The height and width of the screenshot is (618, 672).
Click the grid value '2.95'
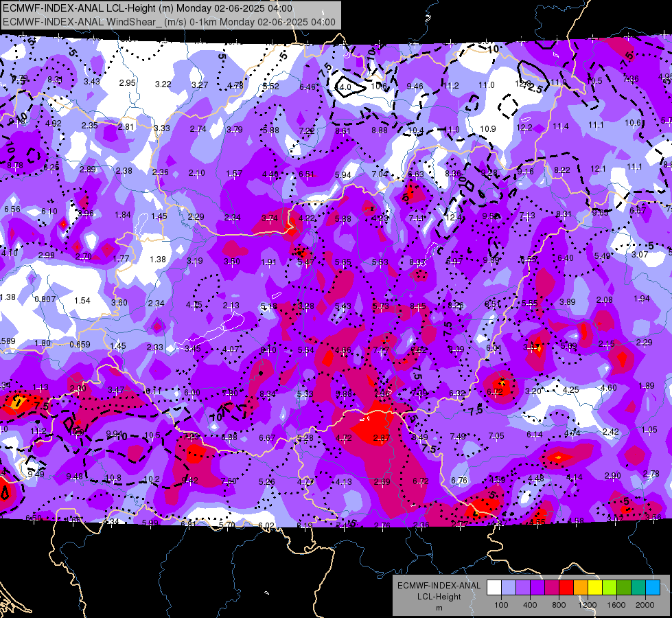tap(127, 83)
